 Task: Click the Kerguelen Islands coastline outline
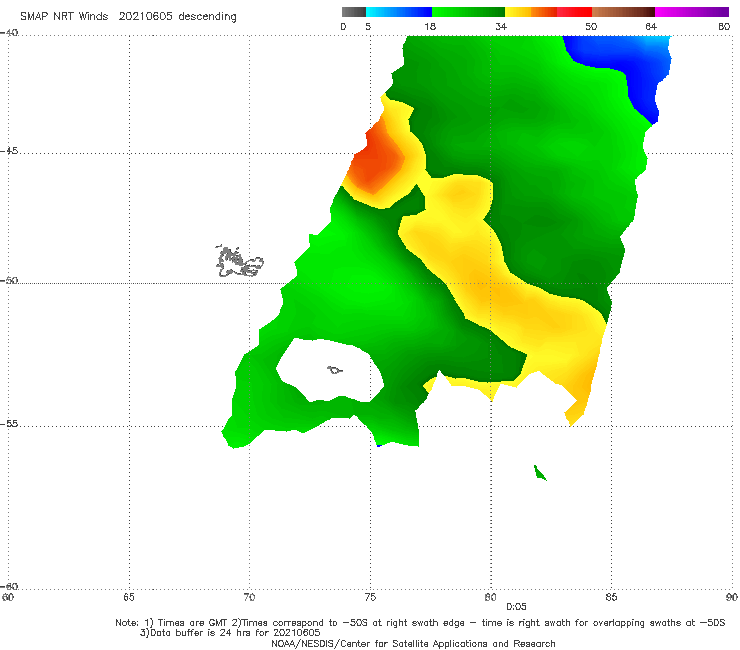tap(239, 262)
